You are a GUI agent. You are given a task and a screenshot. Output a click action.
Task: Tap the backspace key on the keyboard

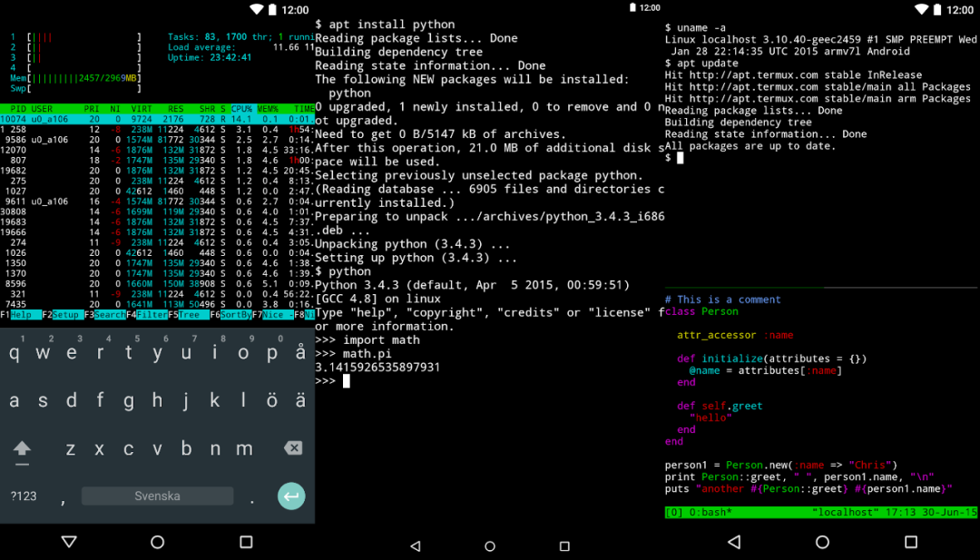tap(292, 448)
